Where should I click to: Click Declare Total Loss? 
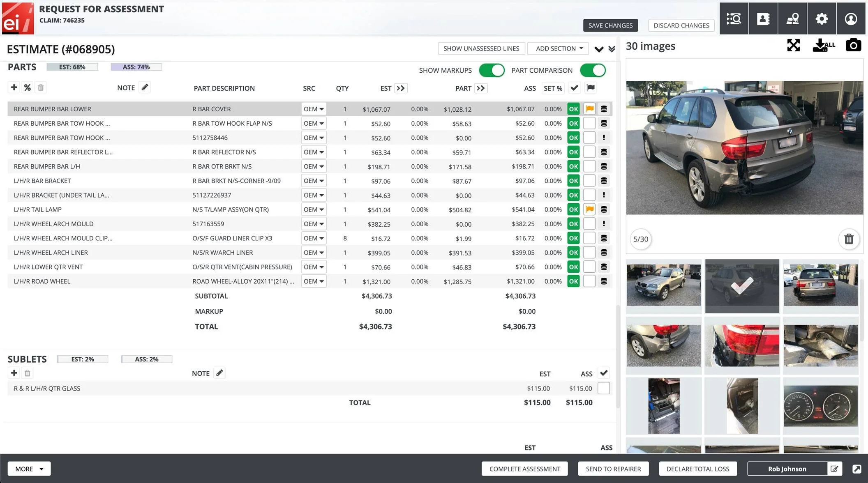[697, 469]
